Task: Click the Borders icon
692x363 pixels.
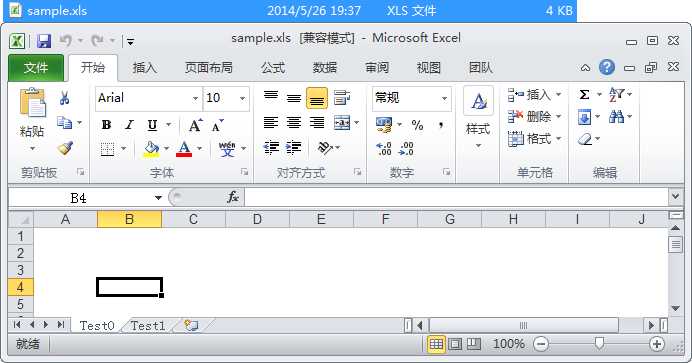Action: [107, 149]
